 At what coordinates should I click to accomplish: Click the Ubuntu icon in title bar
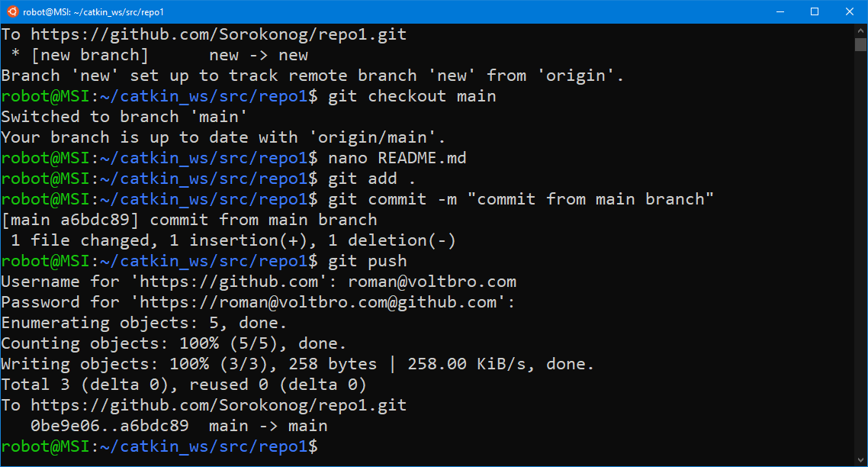coord(12,11)
